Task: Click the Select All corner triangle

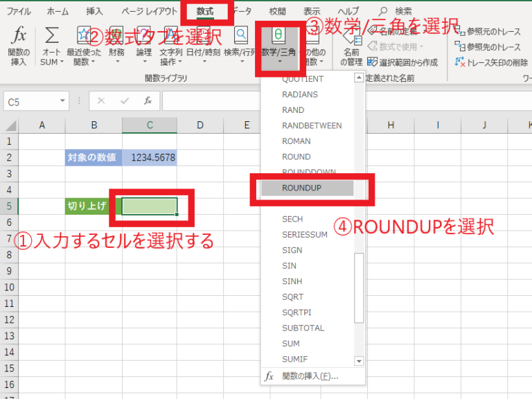Action: click(11, 125)
